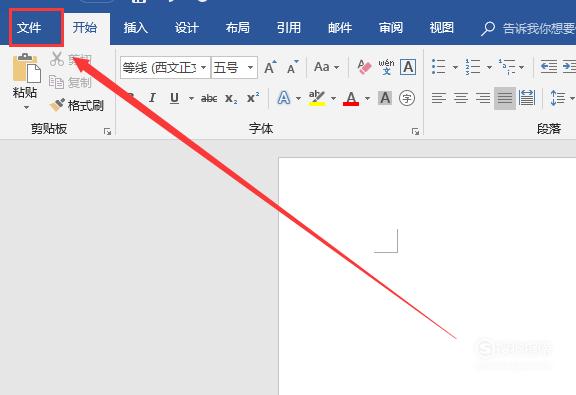Expand the 五号 font size dropdown
The height and width of the screenshot is (395, 576).
(251, 68)
